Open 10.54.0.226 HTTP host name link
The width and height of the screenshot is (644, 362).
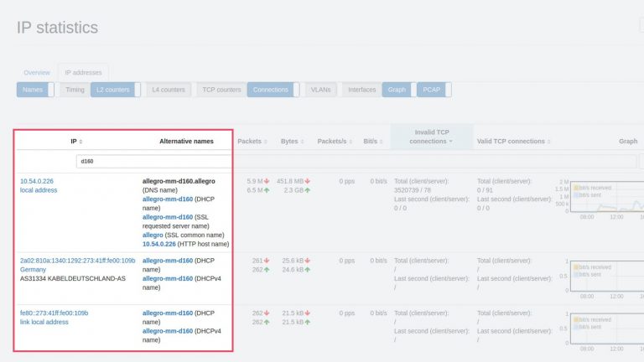click(159, 244)
